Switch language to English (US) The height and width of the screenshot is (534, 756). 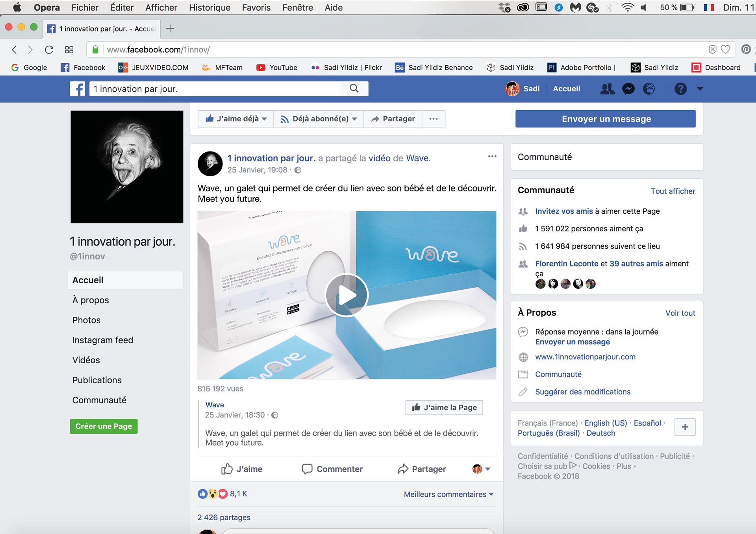click(606, 423)
